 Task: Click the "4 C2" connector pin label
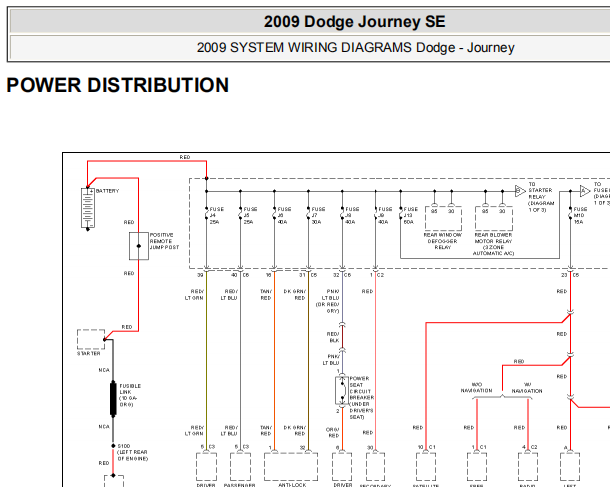[529, 447]
